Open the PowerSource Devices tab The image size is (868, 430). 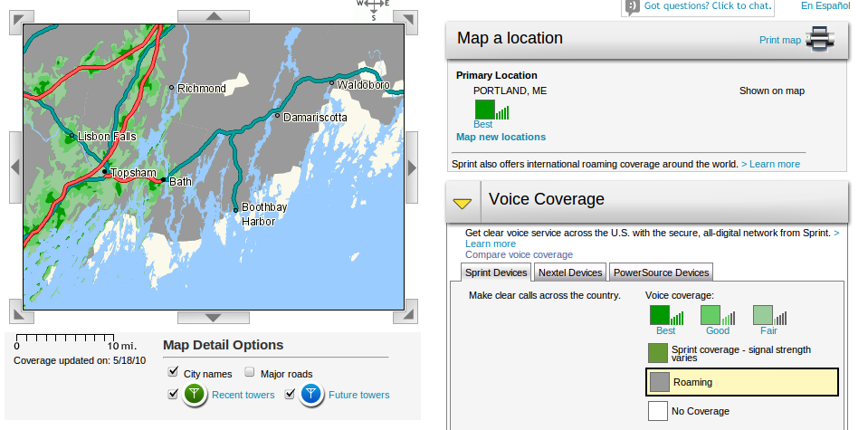tap(661, 272)
